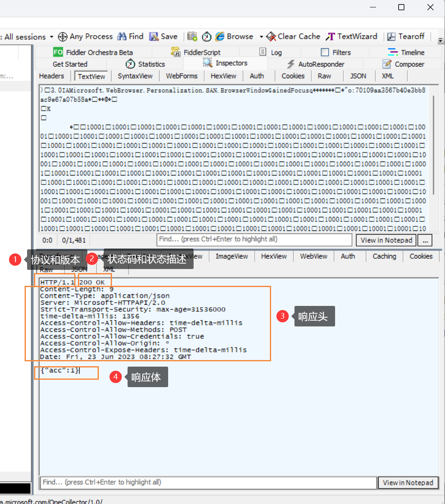Open response WebView tab
Image resolution: width=445 pixels, height=504 pixels.
pos(314,256)
